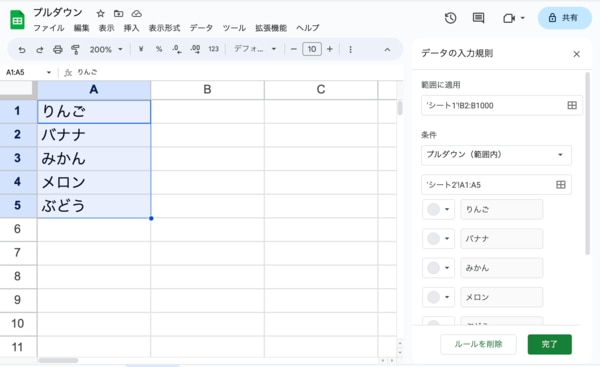Select the paint format tool

tap(75, 49)
